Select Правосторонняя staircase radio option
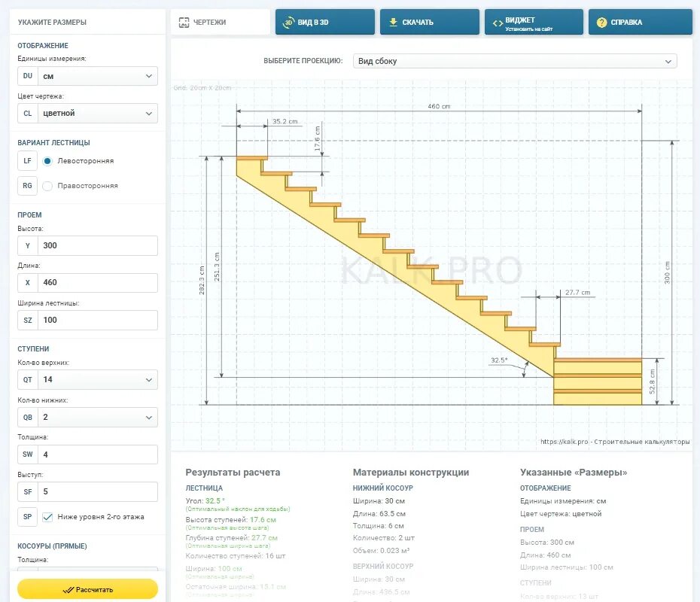700x602 pixels. pyautogui.click(x=47, y=186)
